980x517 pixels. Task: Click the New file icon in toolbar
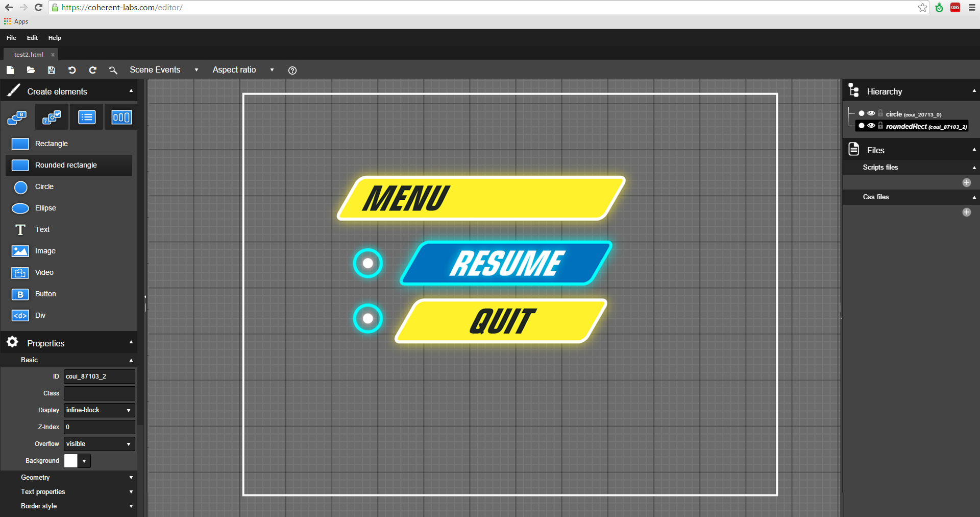tap(10, 70)
